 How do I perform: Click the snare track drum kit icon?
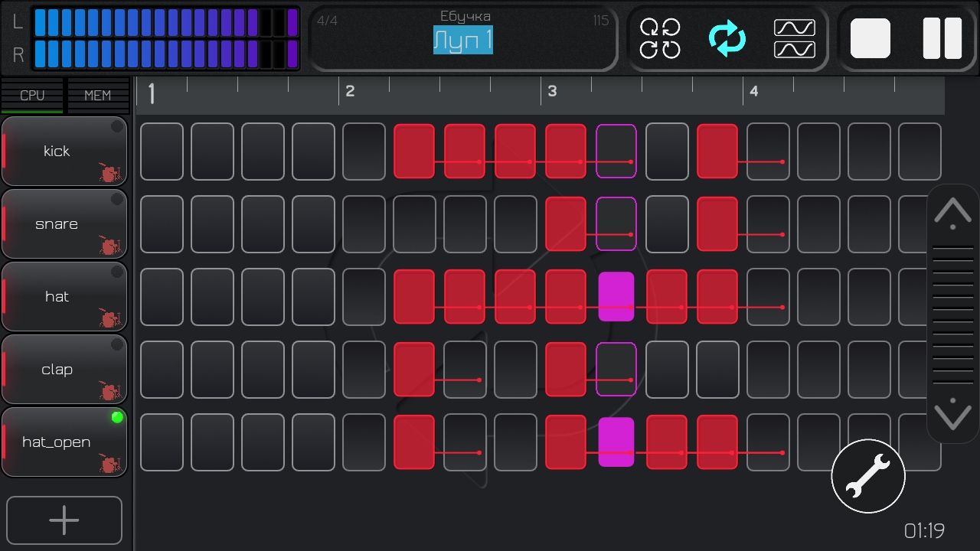coord(111,246)
